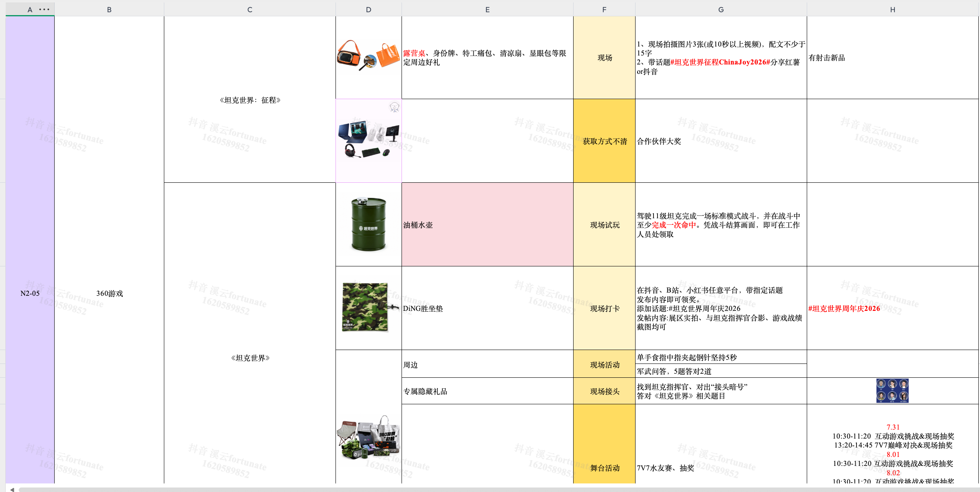Click the scroll-left arrow at the bottom

pyautogui.click(x=12, y=490)
